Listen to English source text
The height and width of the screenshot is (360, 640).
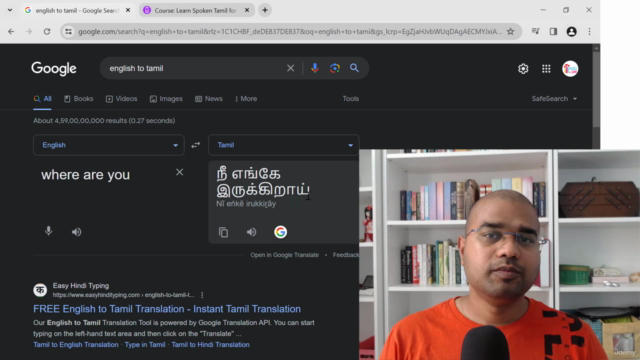(76, 232)
